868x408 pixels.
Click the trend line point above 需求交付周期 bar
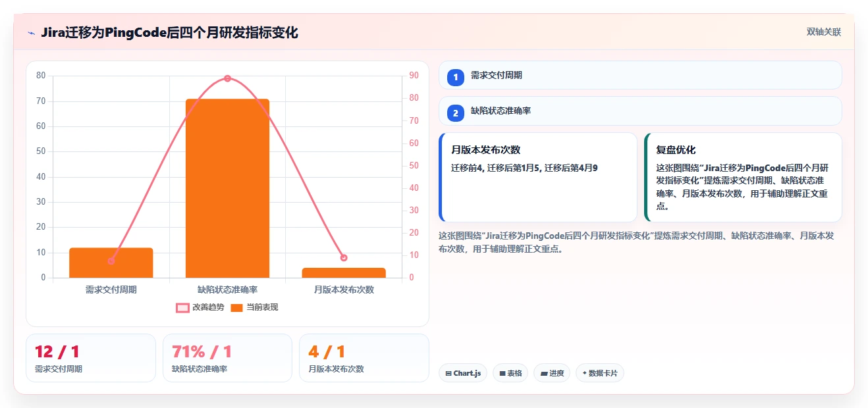tap(111, 261)
